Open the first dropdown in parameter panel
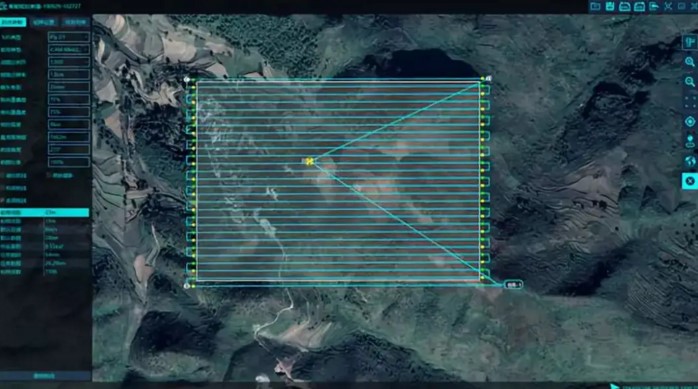 pyautogui.click(x=69, y=37)
